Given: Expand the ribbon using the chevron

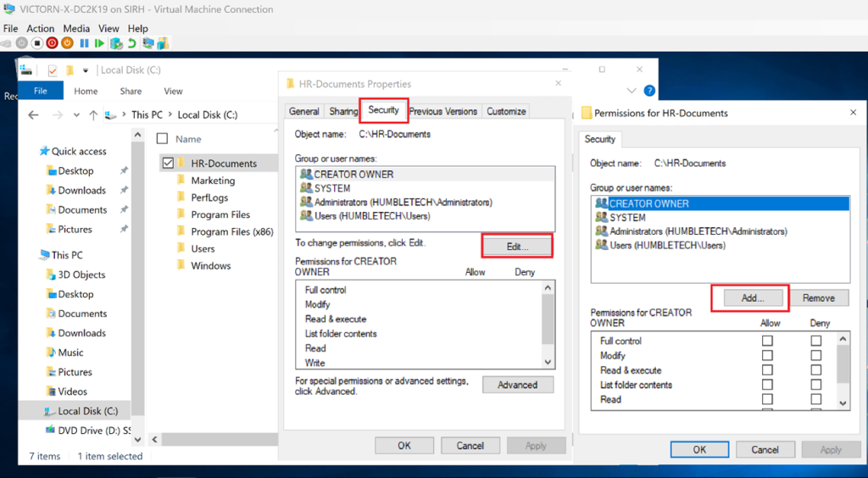Looking at the screenshot, I should point(632,91).
